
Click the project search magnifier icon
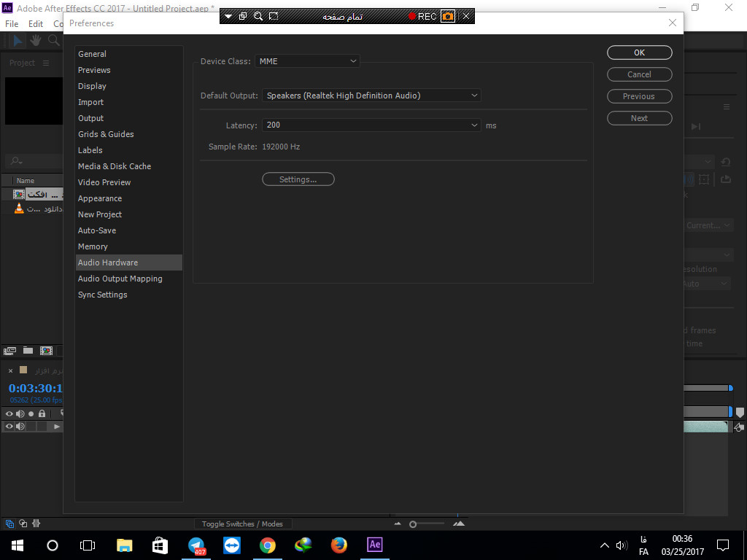(16, 161)
